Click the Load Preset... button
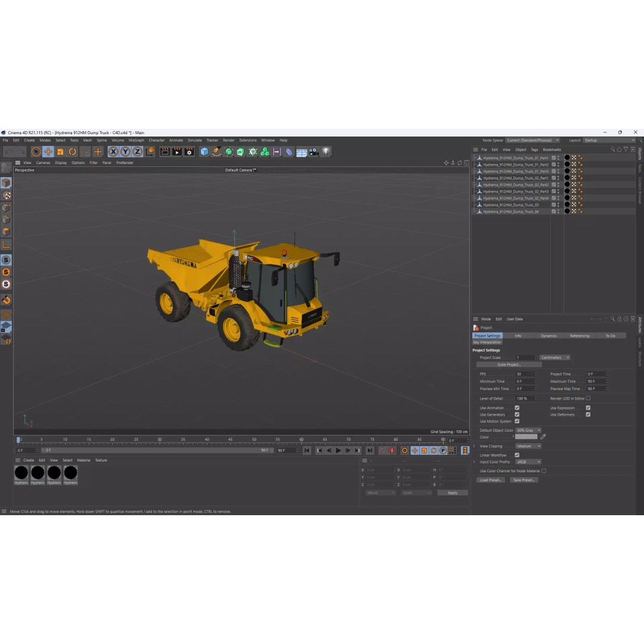The image size is (644, 644). pos(490,479)
